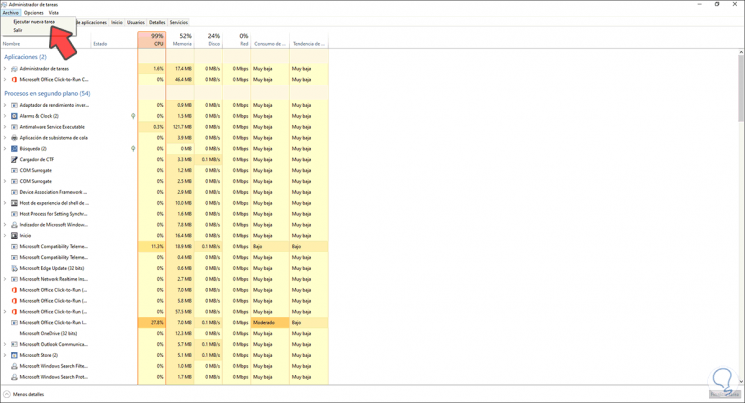
Task: Sort by the CPU column header
Action: tap(152, 40)
